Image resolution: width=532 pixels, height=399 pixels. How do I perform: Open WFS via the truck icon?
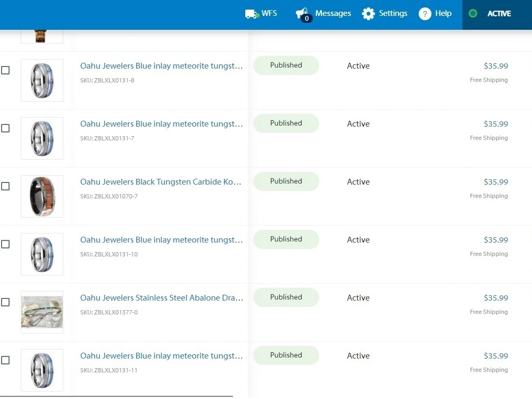pyautogui.click(x=252, y=14)
